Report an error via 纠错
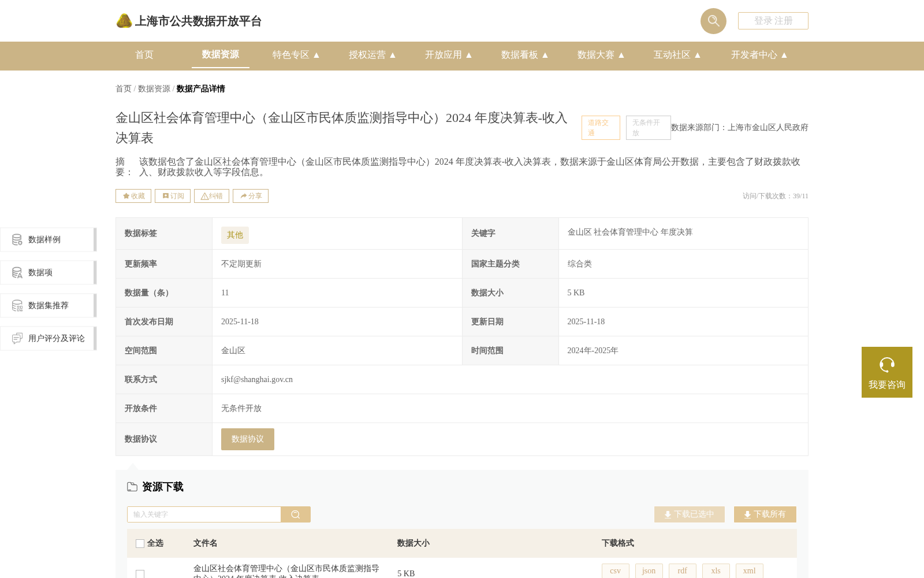 click(211, 196)
